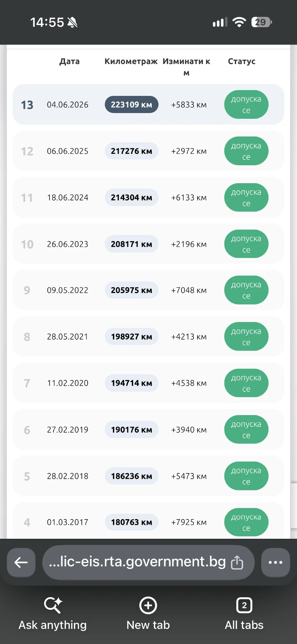Click the Дата column header

69,61
